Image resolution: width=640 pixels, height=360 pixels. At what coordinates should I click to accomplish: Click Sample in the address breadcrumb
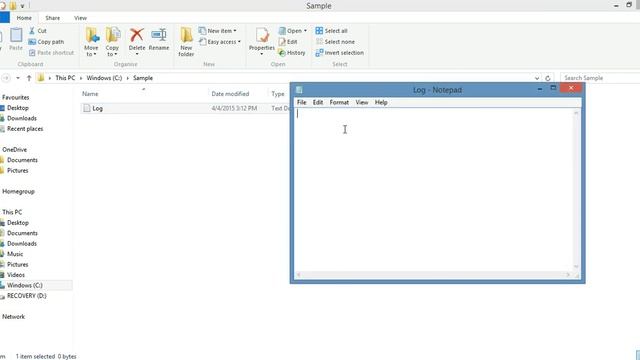click(143, 78)
